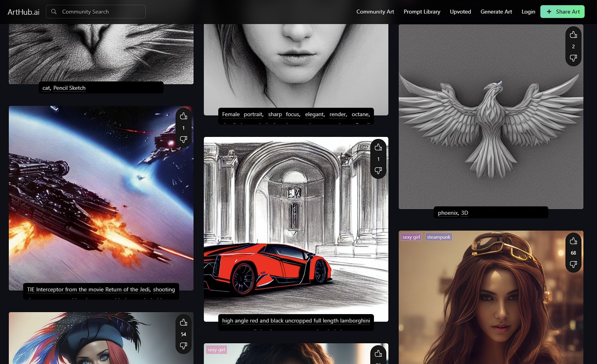Open the cat pencil sketch image
This screenshot has height=364, width=597.
tap(101, 54)
